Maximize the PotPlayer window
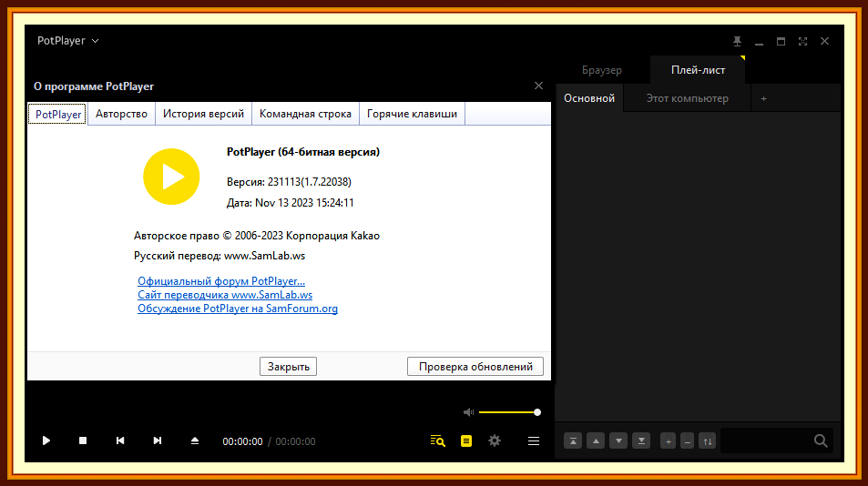The height and width of the screenshot is (486, 868). coord(781,42)
